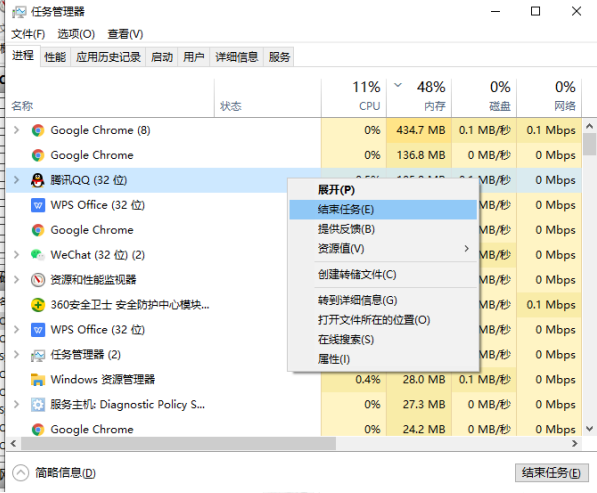597x493 pixels.
Task: Choose 创建转储文件(C) in the context menu
Action: [x=383, y=274]
